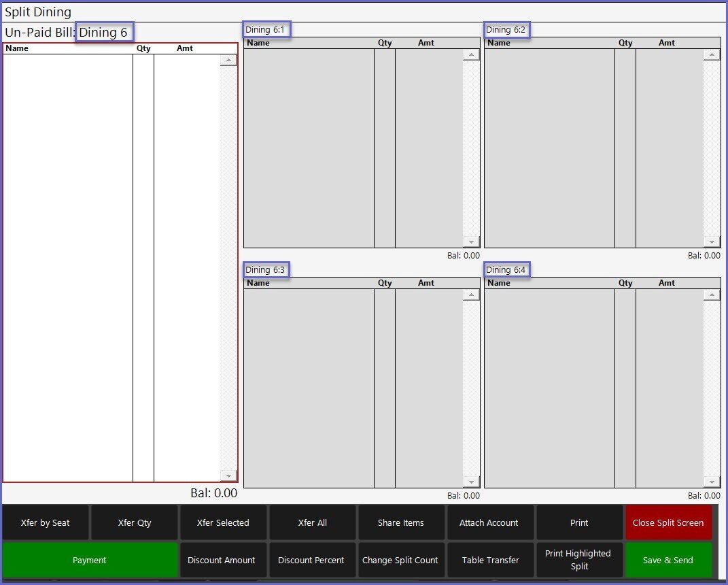
Task: Open the green Payment button
Action: 90,560
